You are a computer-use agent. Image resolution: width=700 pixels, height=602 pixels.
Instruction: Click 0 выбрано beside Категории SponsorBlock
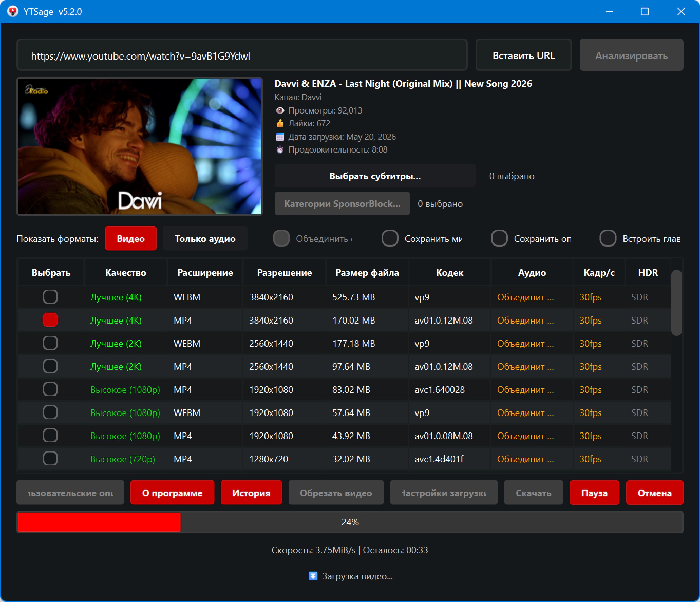pos(440,204)
